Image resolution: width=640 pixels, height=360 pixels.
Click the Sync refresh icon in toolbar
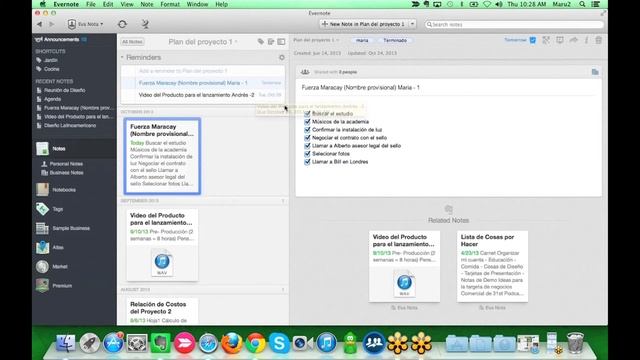tap(122, 24)
